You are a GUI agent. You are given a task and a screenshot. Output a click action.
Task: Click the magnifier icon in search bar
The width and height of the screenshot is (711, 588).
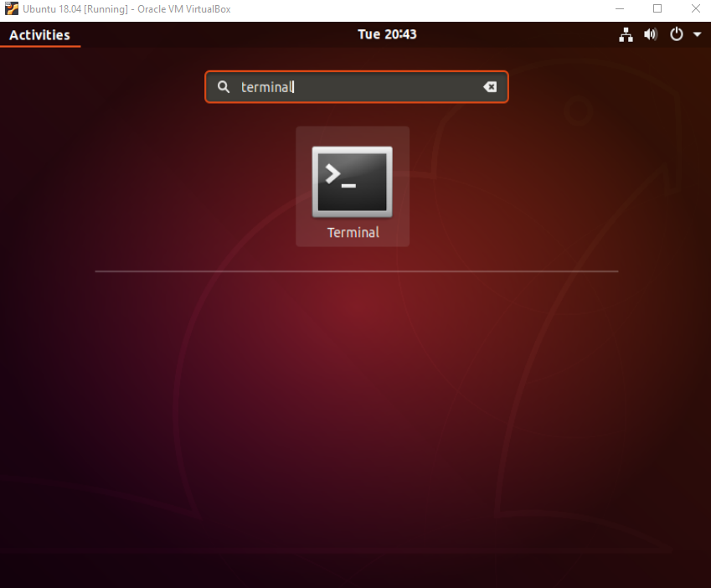pyautogui.click(x=224, y=86)
